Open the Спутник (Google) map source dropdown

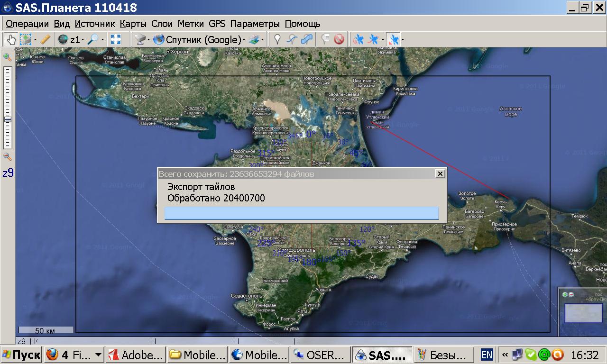point(204,40)
